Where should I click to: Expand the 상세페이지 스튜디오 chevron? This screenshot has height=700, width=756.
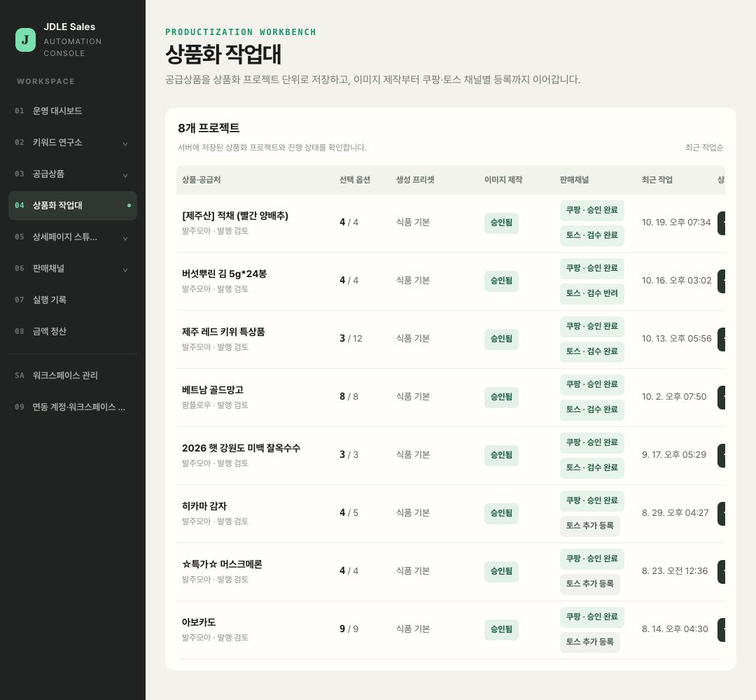tap(125, 238)
